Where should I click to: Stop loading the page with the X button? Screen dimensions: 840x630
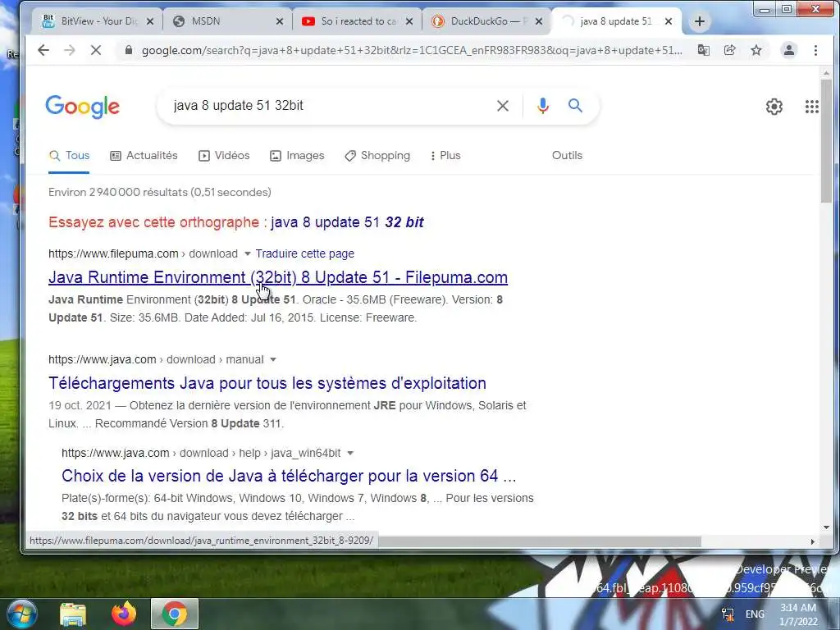pyautogui.click(x=96, y=50)
